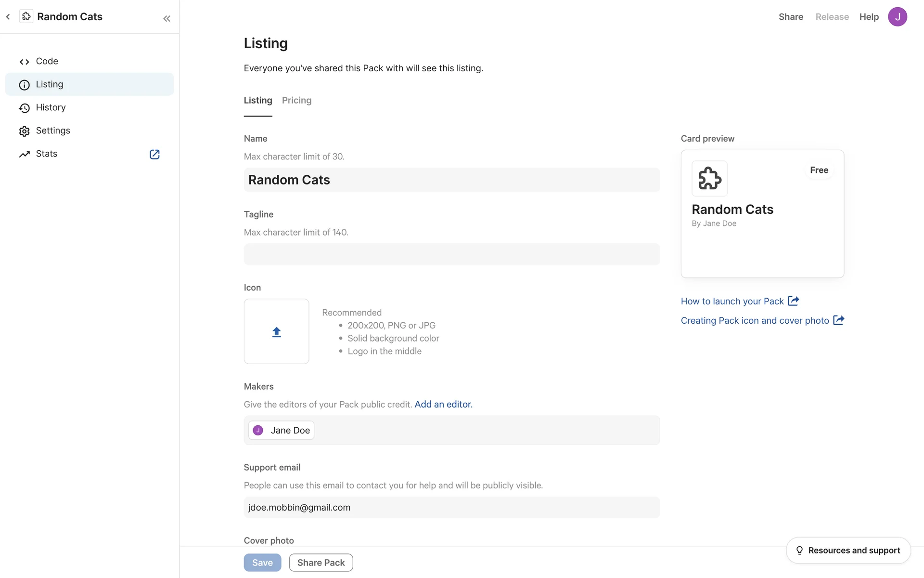Open Settings from the sidebar
This screenshot has width=924, height=578.
tap(52, 131)
